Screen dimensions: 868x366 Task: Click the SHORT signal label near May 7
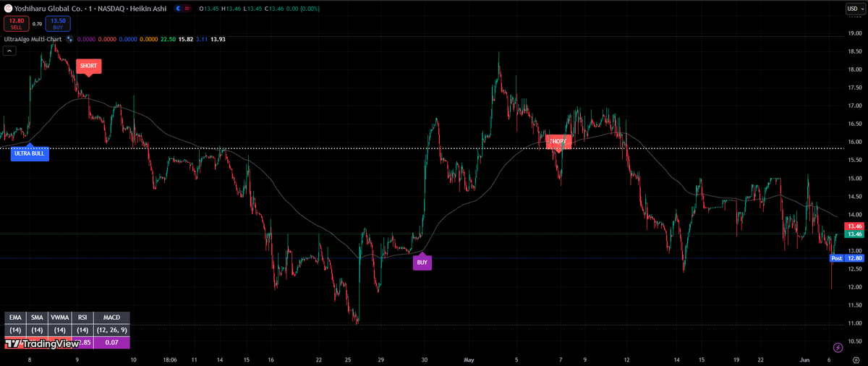point(559,142)
